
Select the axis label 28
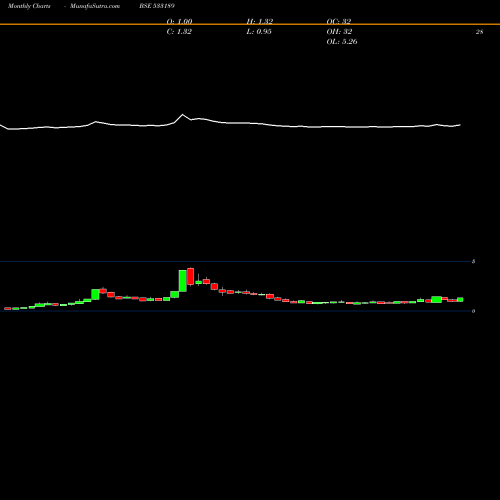[x=479, y=32]
